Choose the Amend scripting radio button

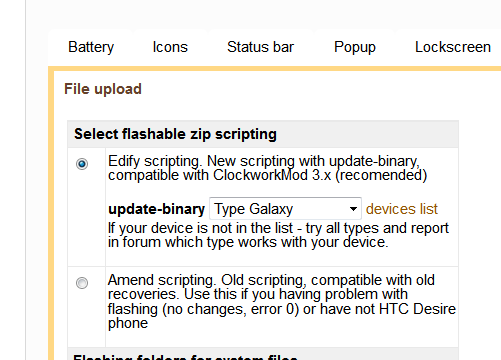(x=82, y=283)
